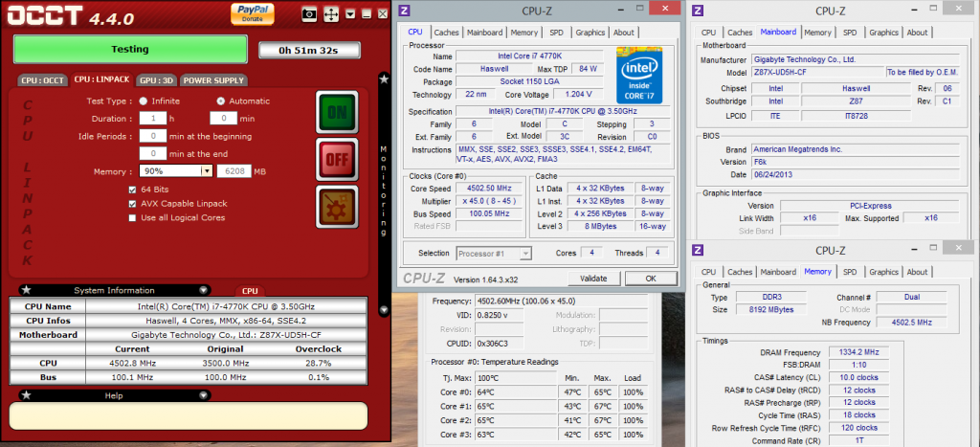Click the CPU-Z icon in processor window title
This screenshot has width=980, height=447.
(405, 10)
